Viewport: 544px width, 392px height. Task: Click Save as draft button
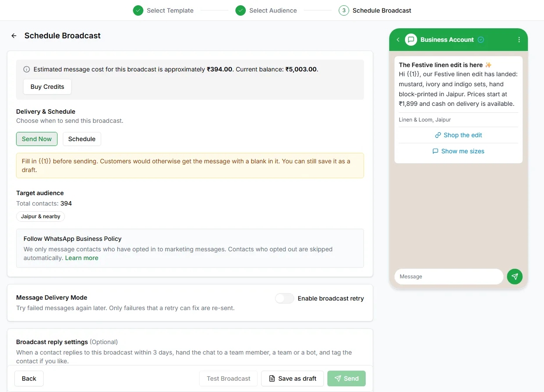point(292,378)
